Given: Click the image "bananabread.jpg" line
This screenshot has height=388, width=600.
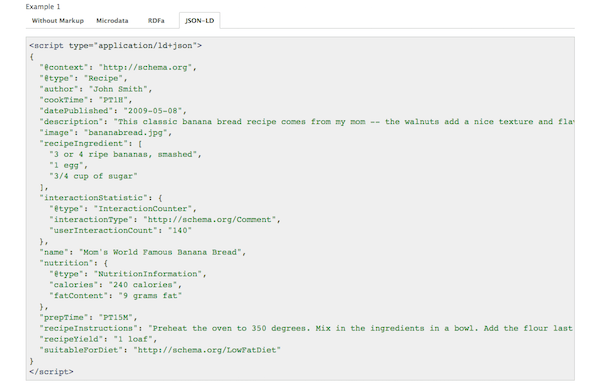Looking at the screenshot, I should click(106, 133).
